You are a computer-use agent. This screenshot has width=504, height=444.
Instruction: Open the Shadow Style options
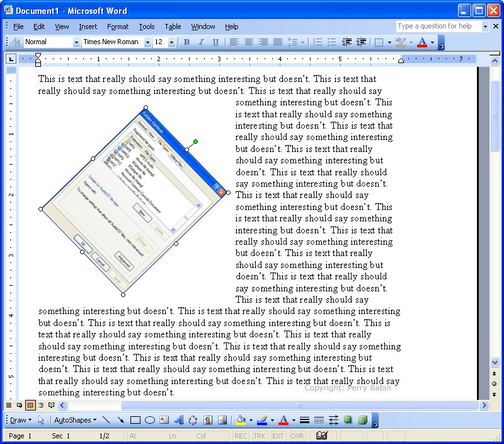[348, 420]
